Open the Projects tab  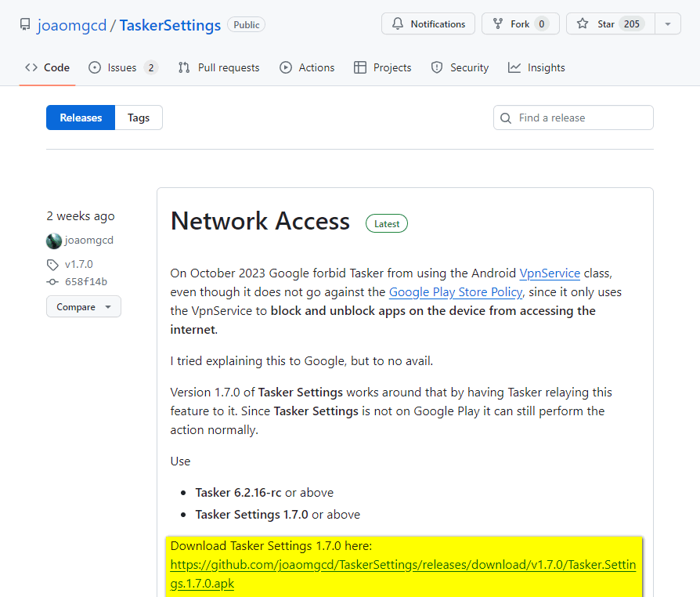pos(383,67)
